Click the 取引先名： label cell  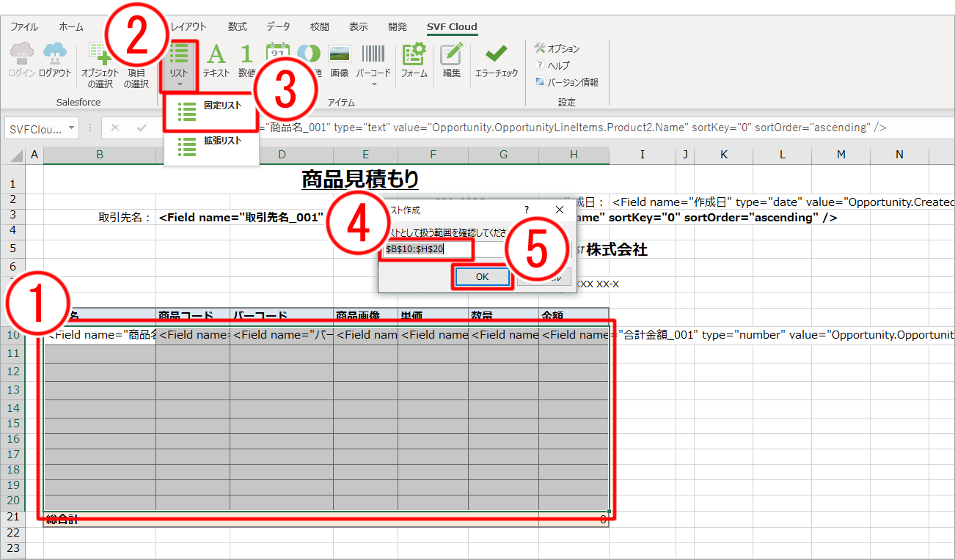tap(125, 218)
